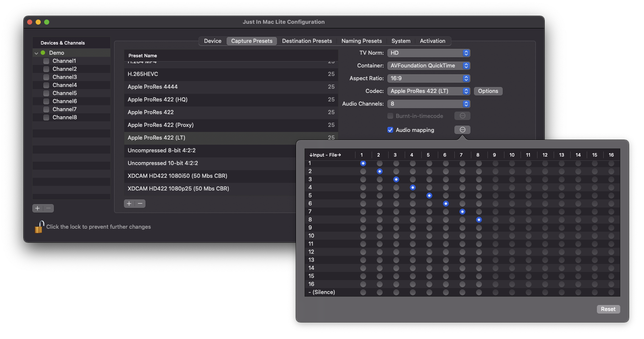The height and width of the screenshot is (339, 644).
Task: Open the Aspect Ratio dropdown
Action: 429,78
